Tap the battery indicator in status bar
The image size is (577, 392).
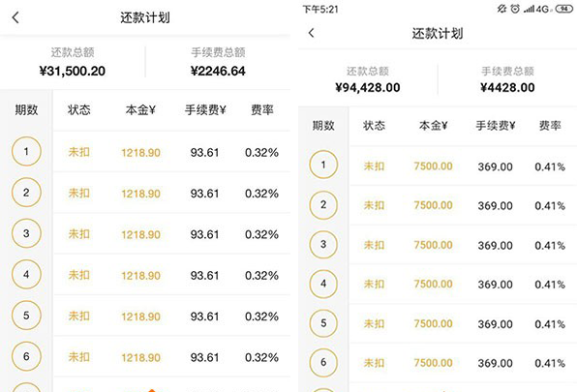pyautogui.click(x=564, y=9)
